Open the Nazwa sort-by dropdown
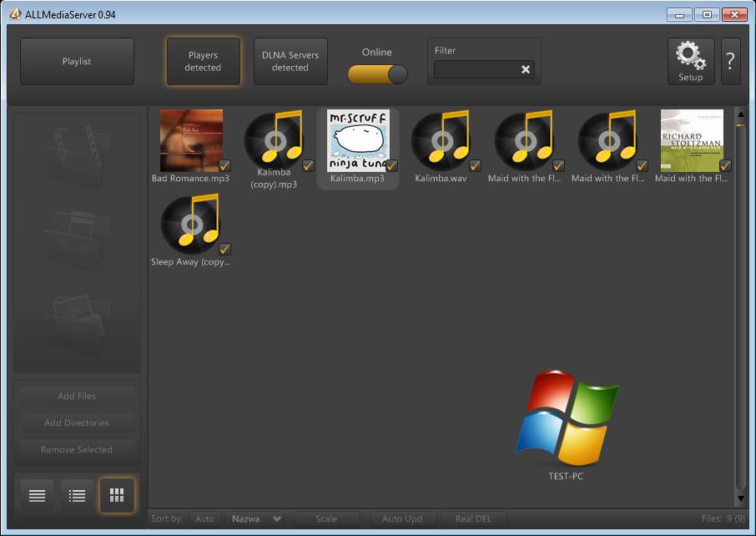Viewport: 756px width, 536px height. pos(256,518)
